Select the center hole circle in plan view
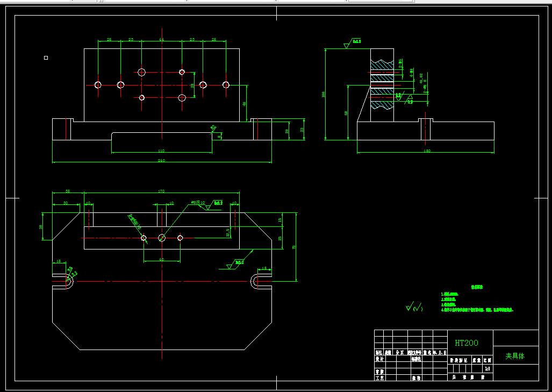The width and height of the screenshot is (552, 392). point(162,238)
